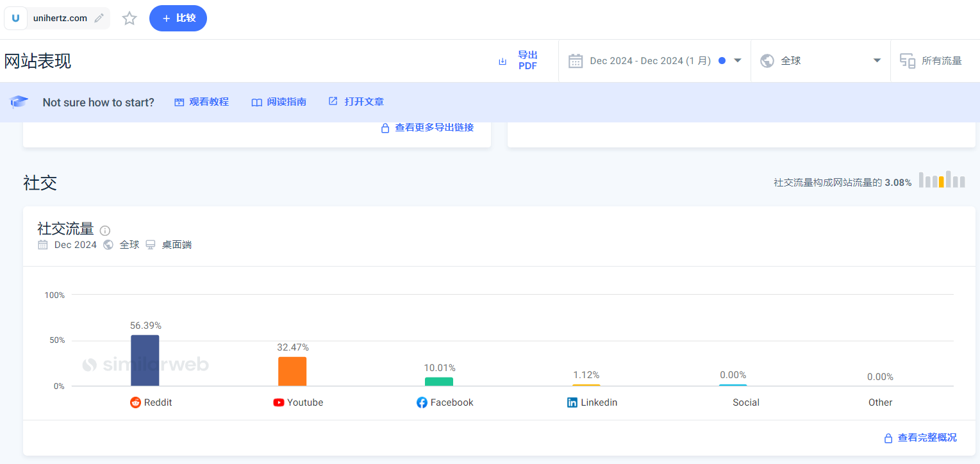Click the traffic share mini bar chart
Viewport: 980px width, 464px height.
pyautogui.click(x=942, y=180)
